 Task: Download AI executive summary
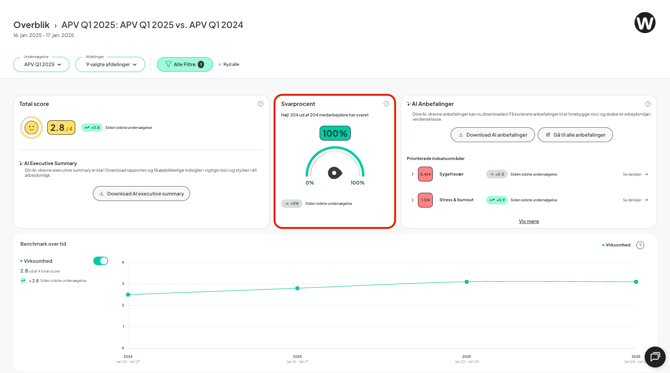tap(141, 194)
